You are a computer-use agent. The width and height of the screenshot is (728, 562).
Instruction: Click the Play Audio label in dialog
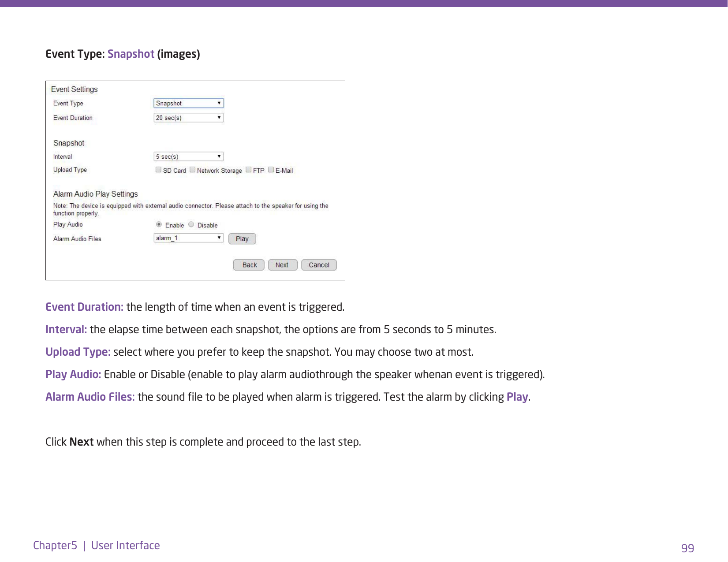[x=68, y=224]
